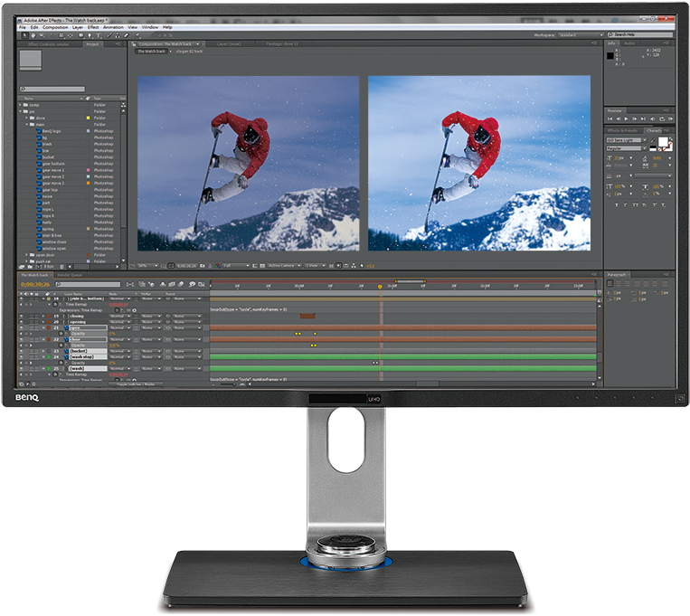Click the white fill color swatch

click(x=663, y=142)
